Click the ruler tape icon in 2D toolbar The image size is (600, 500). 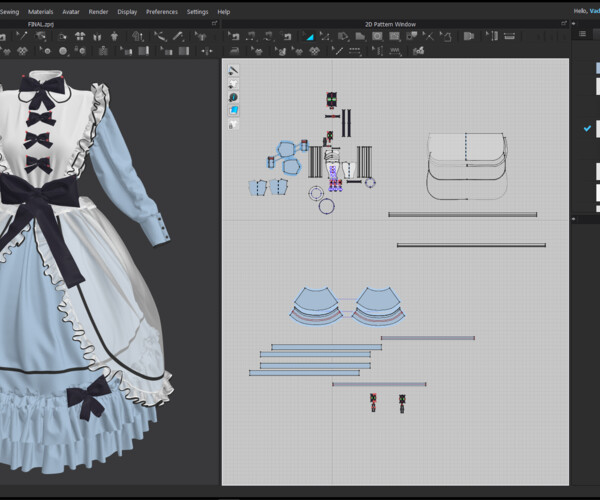click(x=509, y=36)
